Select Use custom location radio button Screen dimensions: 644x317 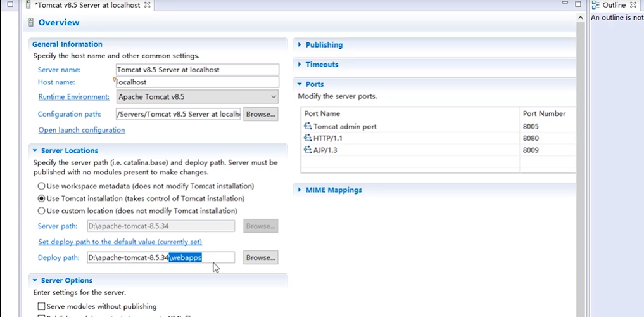(41, 211)
